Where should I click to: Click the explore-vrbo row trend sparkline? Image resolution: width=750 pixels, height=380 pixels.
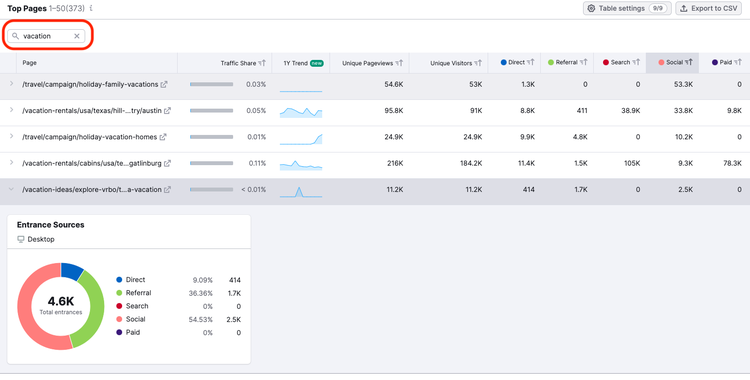301,191
